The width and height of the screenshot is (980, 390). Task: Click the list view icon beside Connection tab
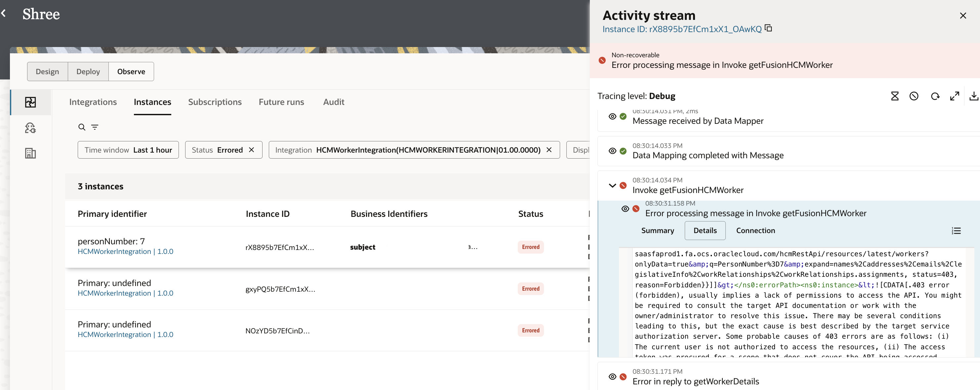[x=956, y=230]
